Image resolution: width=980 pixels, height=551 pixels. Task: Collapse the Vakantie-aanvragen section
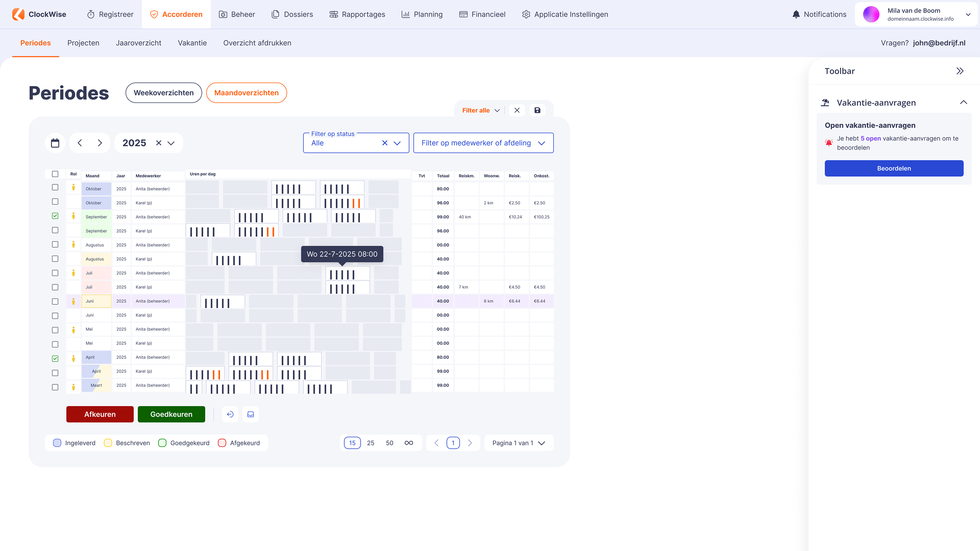click(963, 103)
